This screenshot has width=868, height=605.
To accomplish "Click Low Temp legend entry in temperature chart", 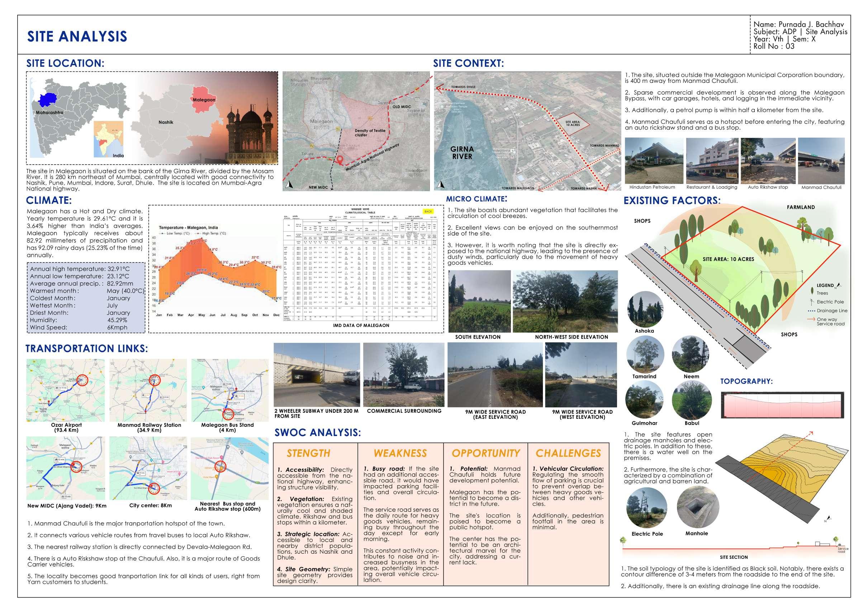I will point(175,233).
